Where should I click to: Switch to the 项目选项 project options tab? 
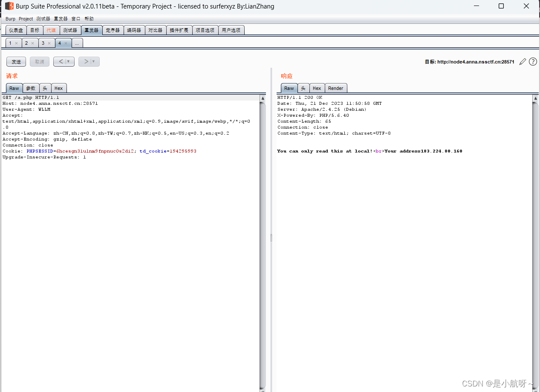click(x=205, y=30)
